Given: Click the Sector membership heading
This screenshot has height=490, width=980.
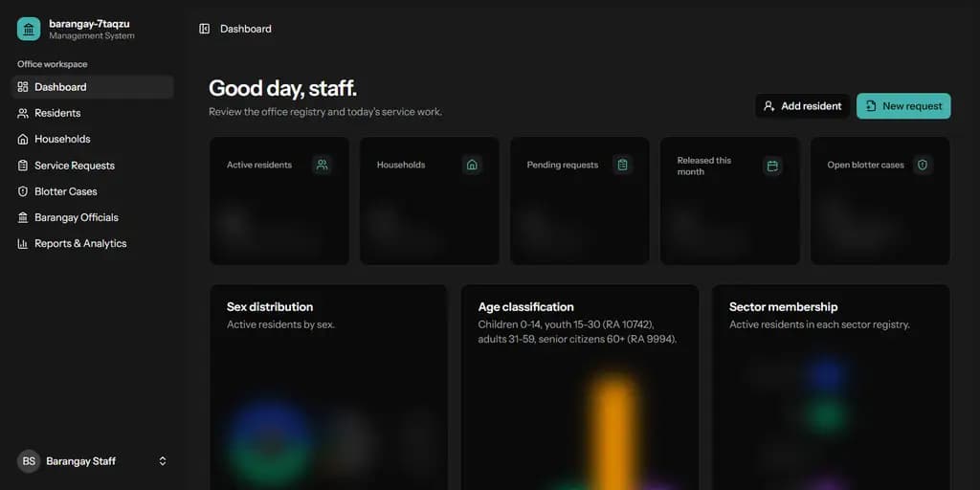Looking at the screenshot, I should pyautogui.click(x=783, y=307).
